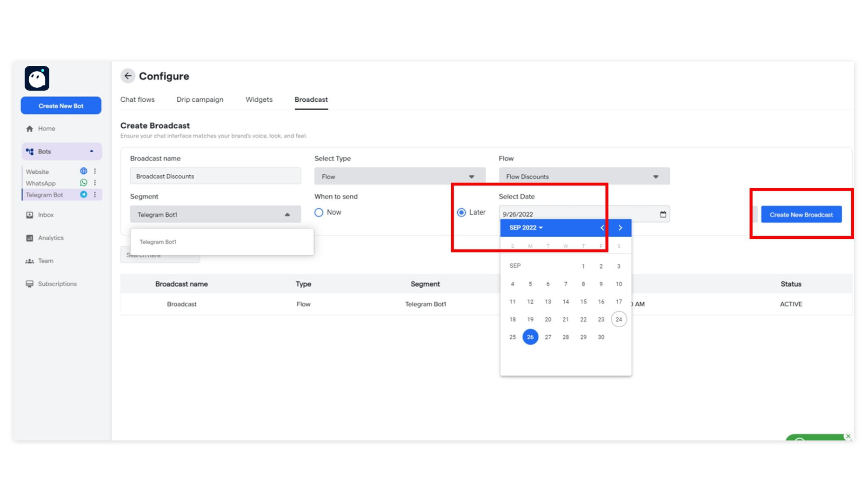Click the Home icon in the sidebar
This screenshot has height=502, width=868.
point(30,129)
